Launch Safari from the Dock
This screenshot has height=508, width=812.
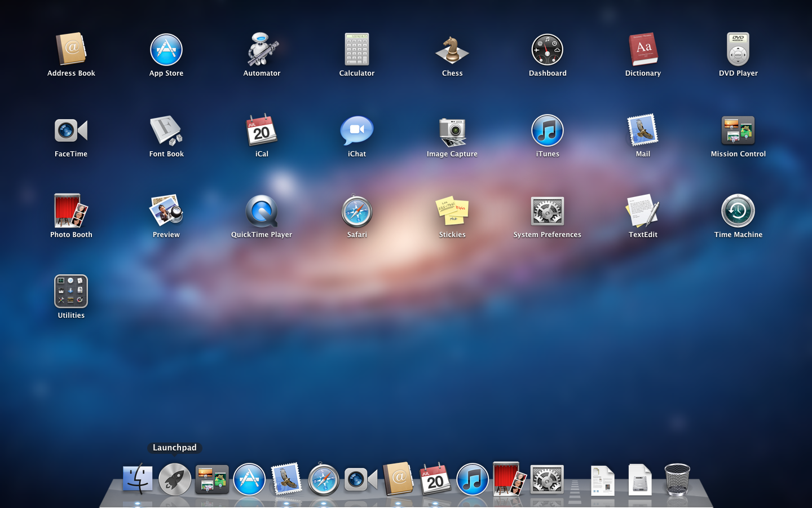pos(324,479)
